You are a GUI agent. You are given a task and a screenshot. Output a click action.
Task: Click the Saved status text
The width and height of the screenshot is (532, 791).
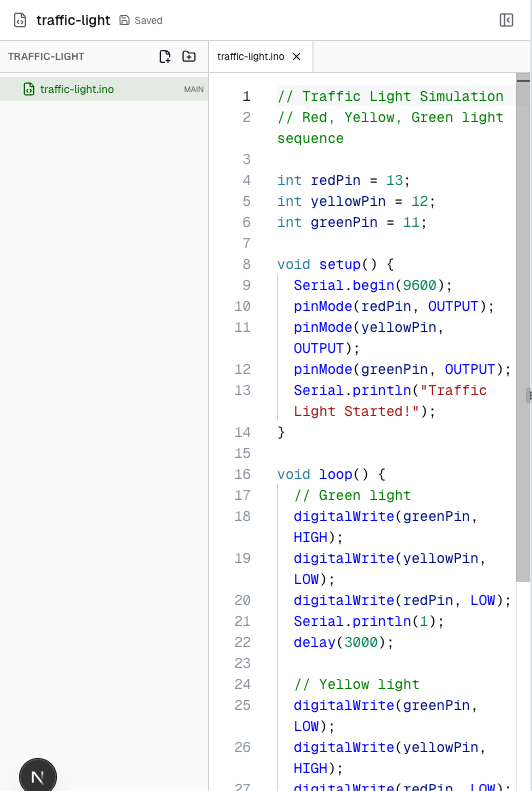click(148, 21)
